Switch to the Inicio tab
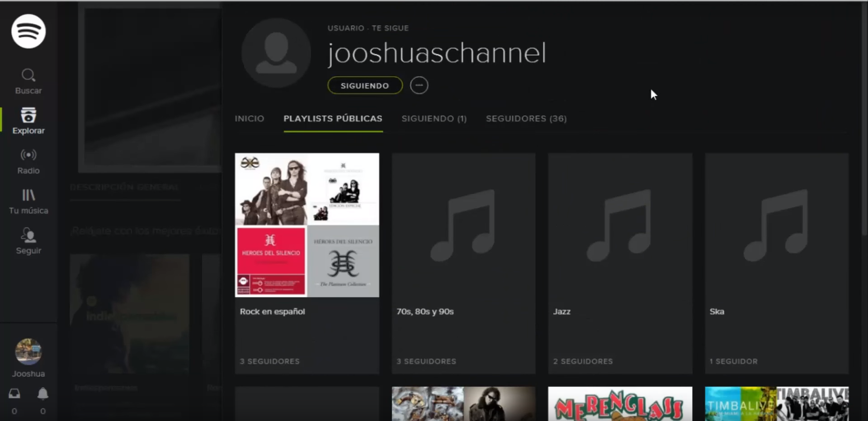868x421 pixels. [250, 118]
